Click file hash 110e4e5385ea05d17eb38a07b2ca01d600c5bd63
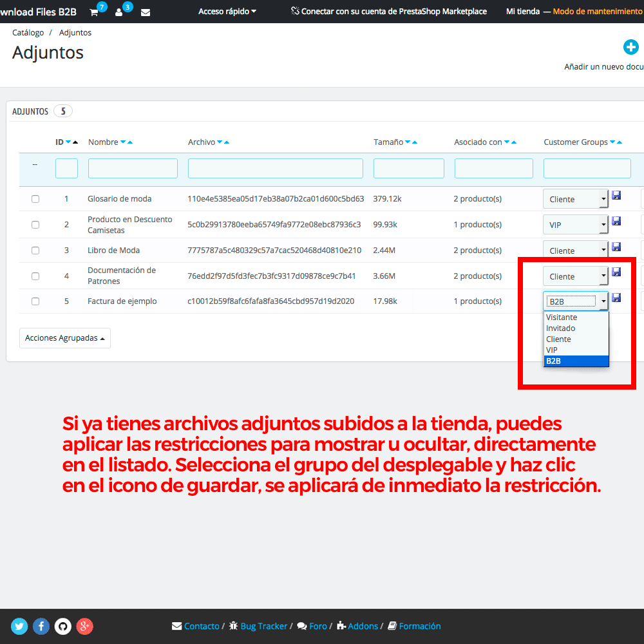 coord(276,199)
